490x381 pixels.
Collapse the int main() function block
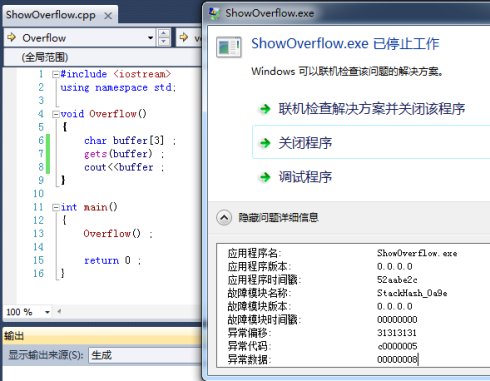coord(56,208)
